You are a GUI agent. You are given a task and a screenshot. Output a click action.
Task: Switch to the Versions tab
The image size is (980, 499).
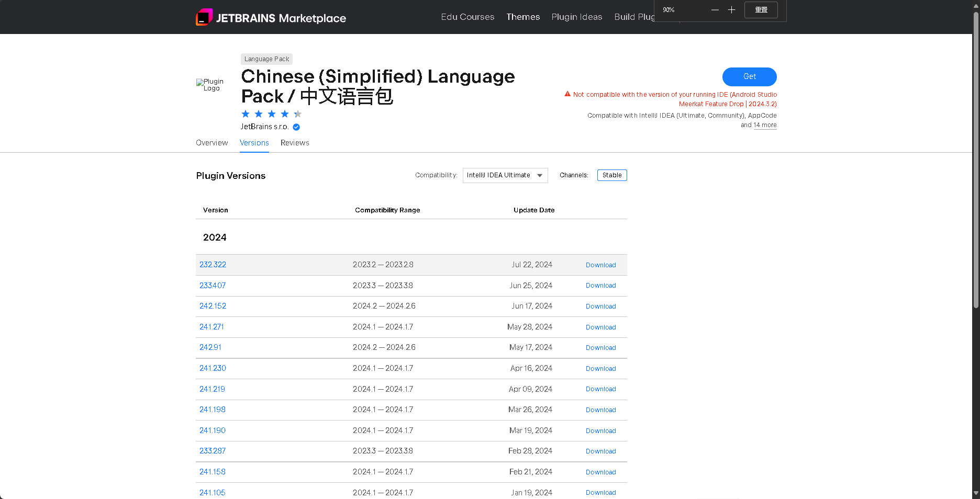tap(254, 143)
